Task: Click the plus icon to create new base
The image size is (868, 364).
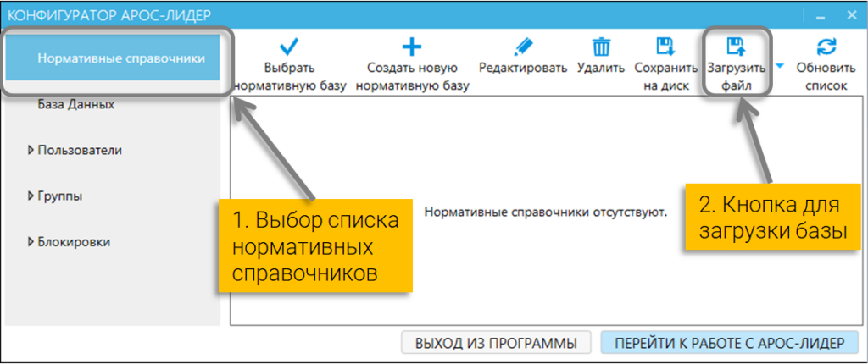Action: (411, 47)
